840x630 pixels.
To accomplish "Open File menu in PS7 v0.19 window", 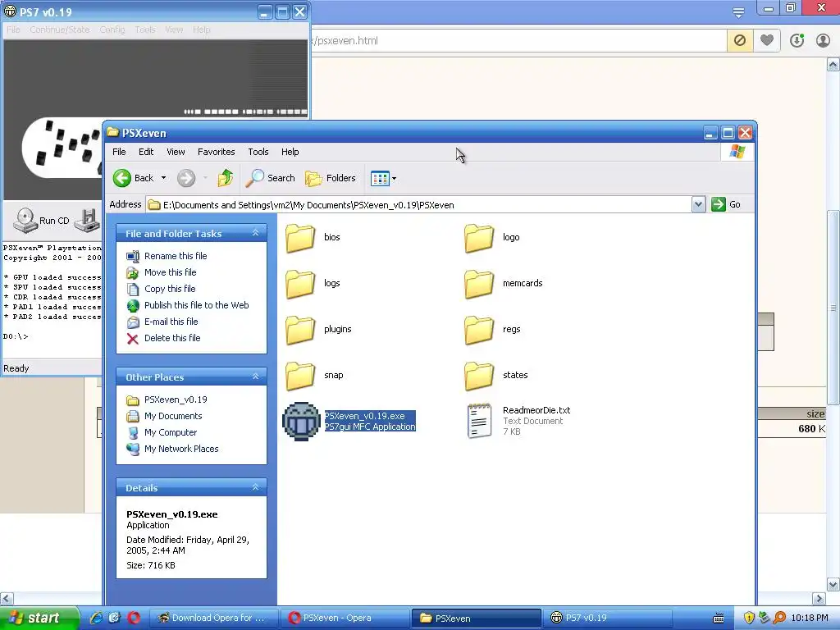I will [13, 30].
